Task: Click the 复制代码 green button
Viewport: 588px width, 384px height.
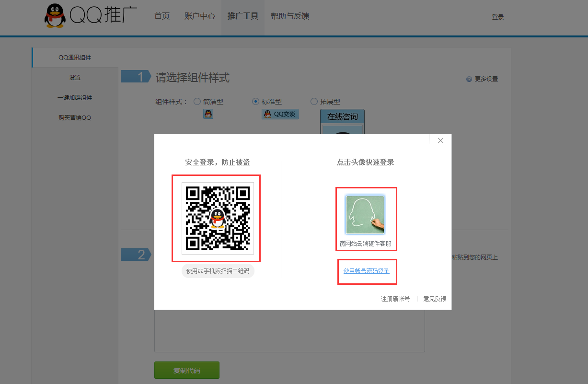Action: coord(187,371)
